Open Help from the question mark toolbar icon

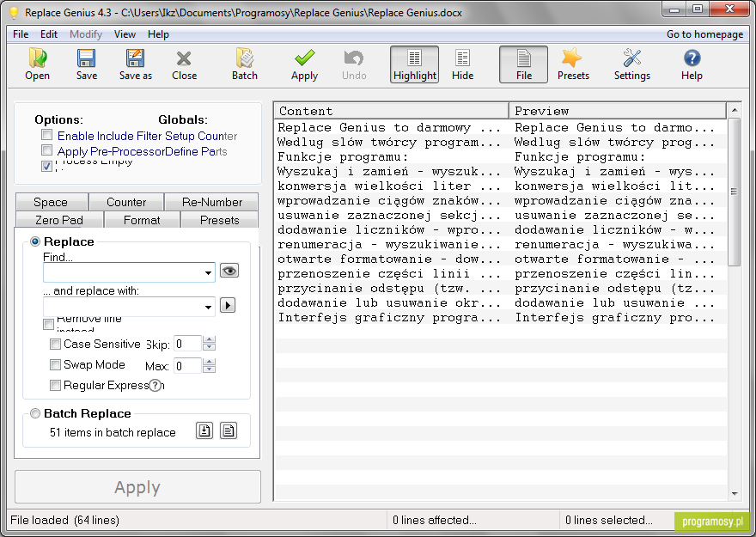(692, 64)
